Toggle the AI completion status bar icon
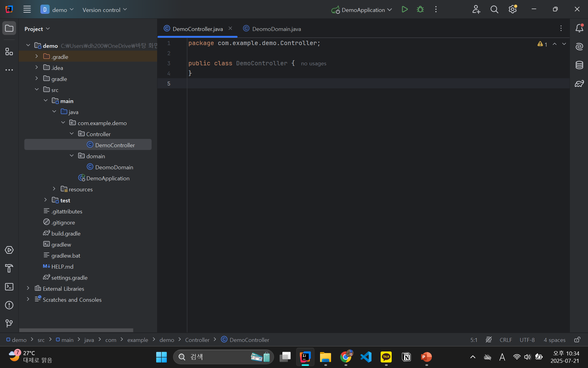The width and height of the screenshot is (588, 368). click(x=489, y=340)
